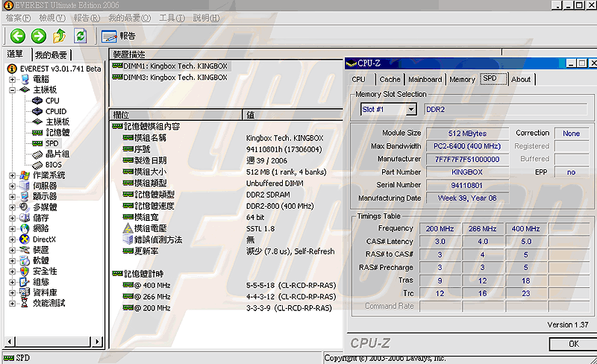Expand the 網路 tree node

[12, 228]
